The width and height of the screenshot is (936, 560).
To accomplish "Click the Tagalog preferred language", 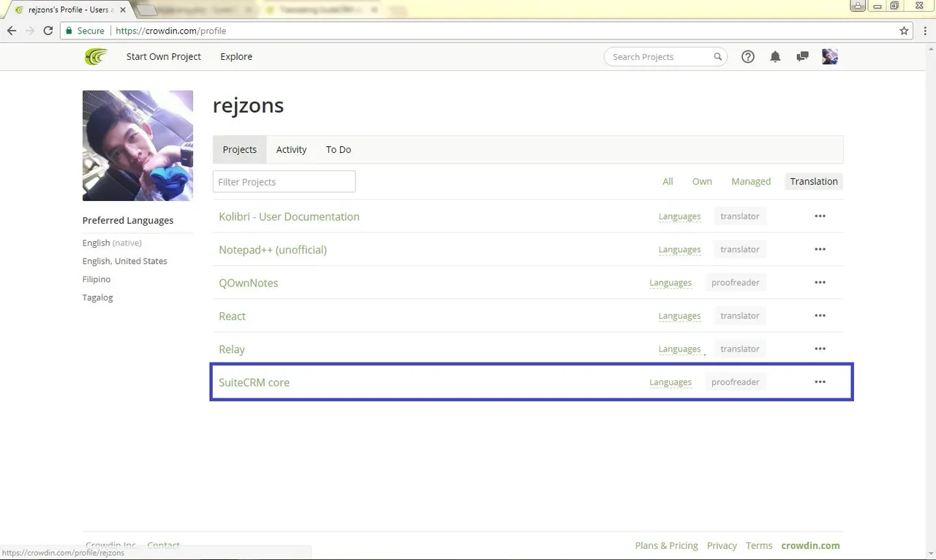I will point(97,298).
